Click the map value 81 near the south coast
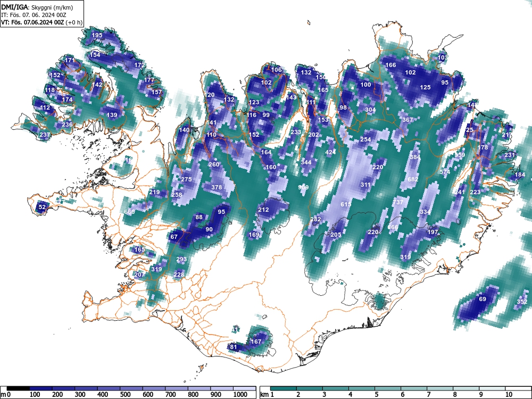This screenshot has height=399, width=532. click(x=234, y=347)
